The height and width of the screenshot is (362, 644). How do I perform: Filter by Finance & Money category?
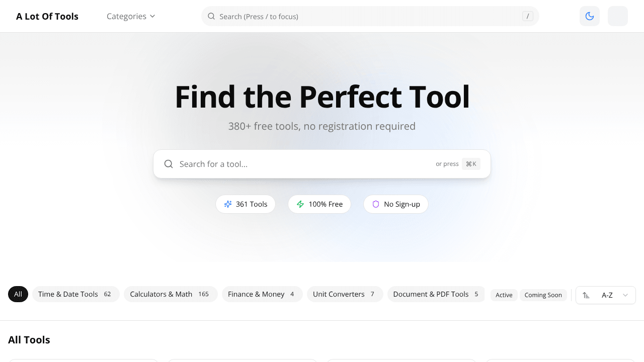click(x=262, y=294)
